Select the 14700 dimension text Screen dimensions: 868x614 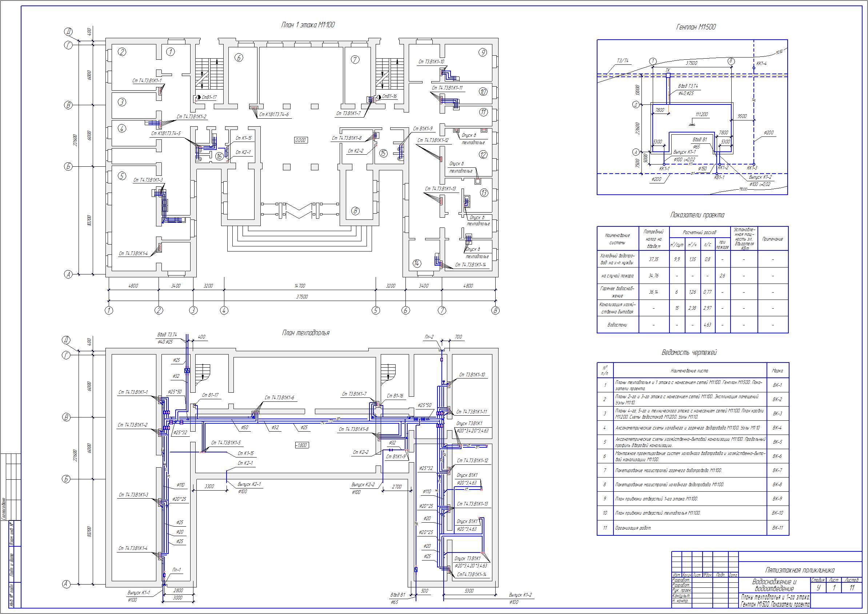pyautogui.click(x=299, y=286)
